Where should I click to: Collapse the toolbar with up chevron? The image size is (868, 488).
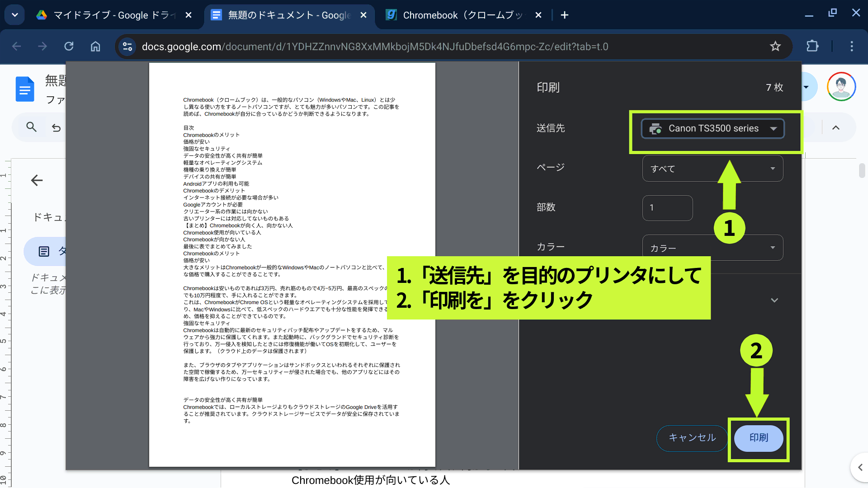(x=836, y=127)
